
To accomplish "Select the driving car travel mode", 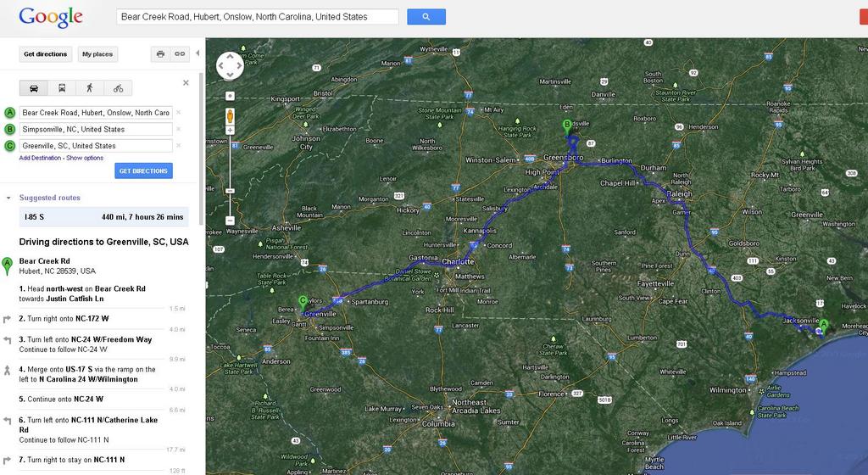I will 34,88.
